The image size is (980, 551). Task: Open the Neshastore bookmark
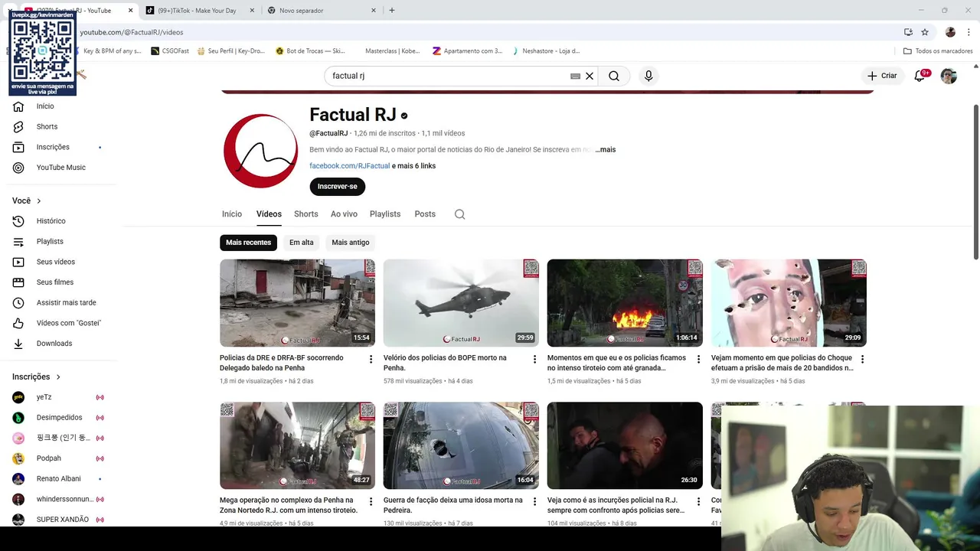[545, 51]
